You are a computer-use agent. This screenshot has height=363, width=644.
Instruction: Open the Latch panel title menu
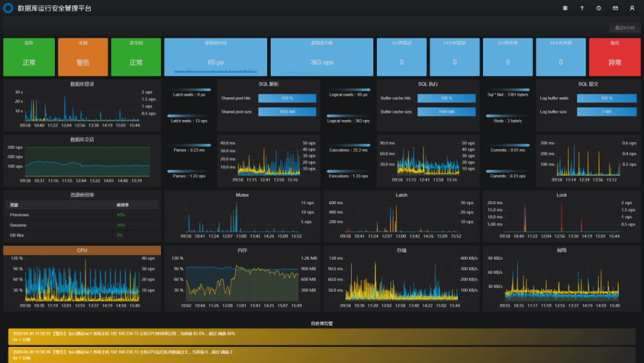[402, 195]
